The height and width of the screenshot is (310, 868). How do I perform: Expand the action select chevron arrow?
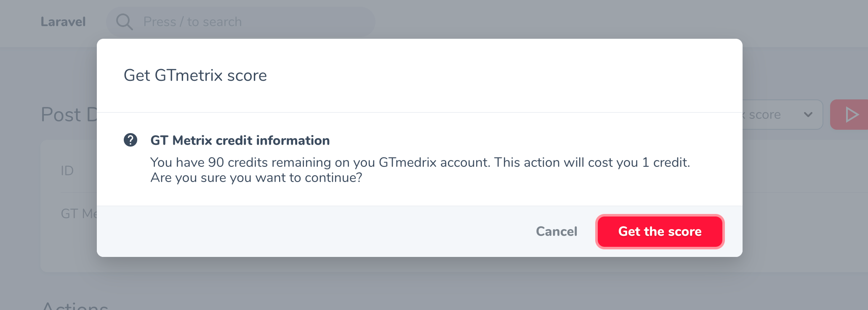click(x=808, y=115)
